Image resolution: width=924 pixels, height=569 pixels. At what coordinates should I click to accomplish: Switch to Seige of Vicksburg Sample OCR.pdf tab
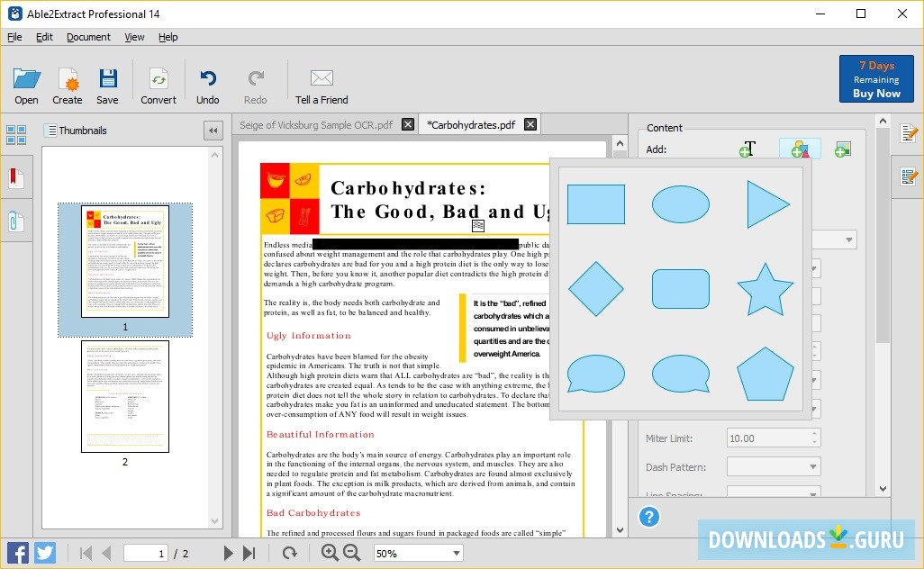pos(316,125)
